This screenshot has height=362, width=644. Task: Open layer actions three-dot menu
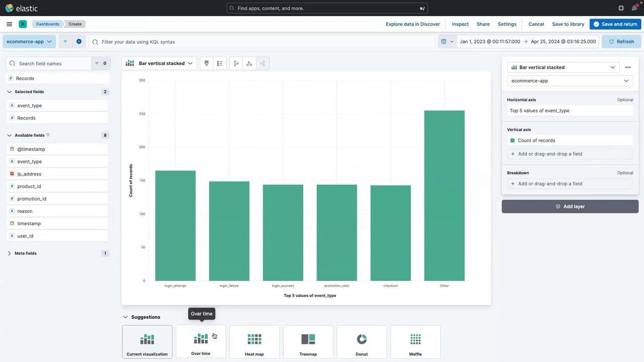[x=627, y=67]
